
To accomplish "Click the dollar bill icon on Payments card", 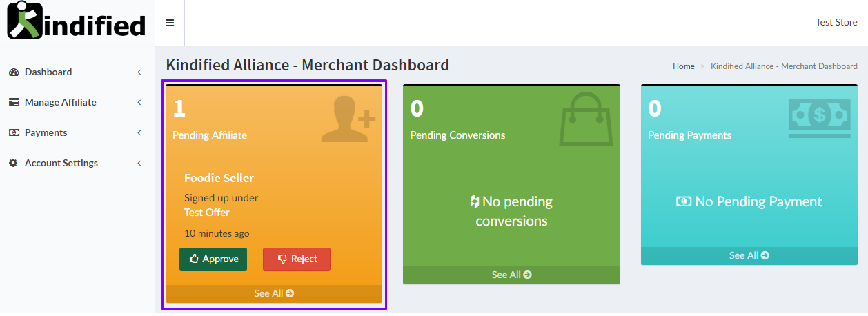I will click(x=820, y=118).
